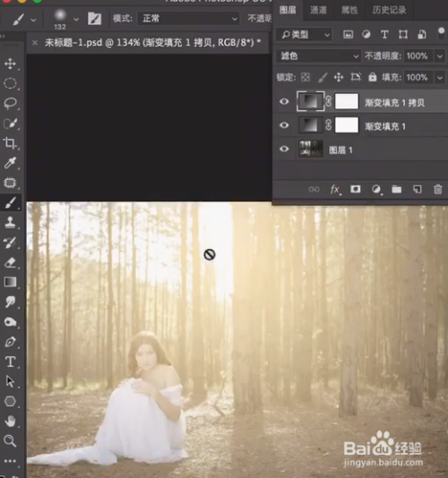Select the Crop tool
The image size is (448, 478).
[10, 143]
